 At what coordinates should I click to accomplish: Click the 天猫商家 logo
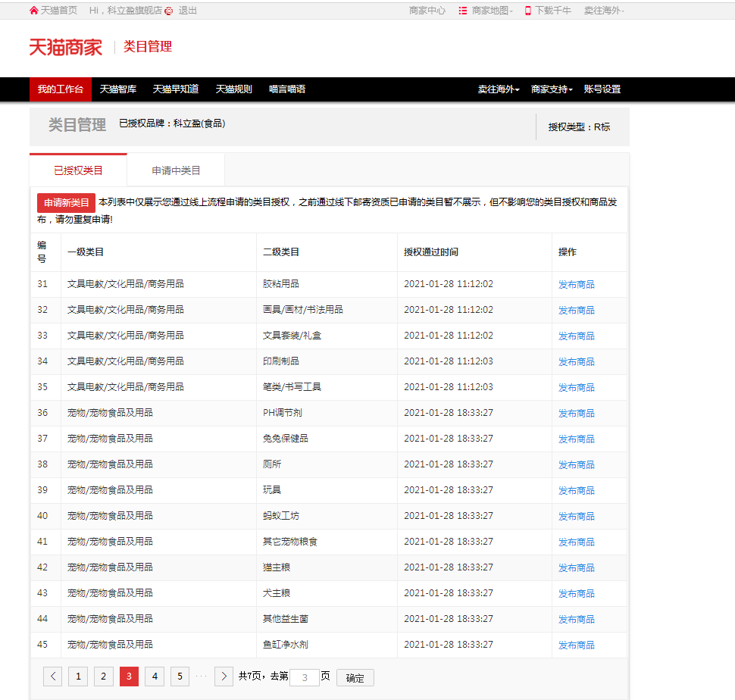[x=66, y=47]
